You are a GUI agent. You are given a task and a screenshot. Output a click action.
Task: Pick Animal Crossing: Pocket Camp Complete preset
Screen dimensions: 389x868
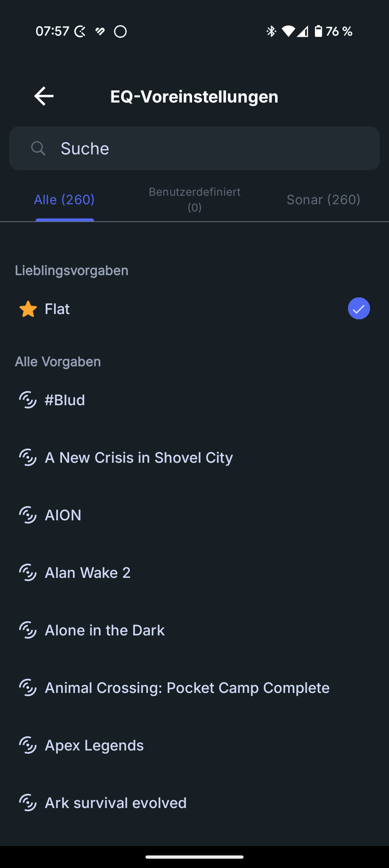pyautogui.click(x=187, y=688)
